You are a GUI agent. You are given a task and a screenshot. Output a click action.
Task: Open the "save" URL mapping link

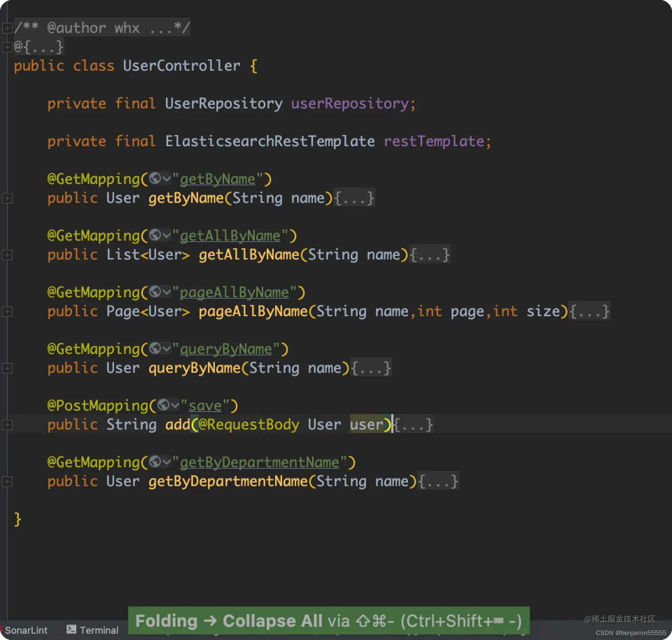(205, 405)
